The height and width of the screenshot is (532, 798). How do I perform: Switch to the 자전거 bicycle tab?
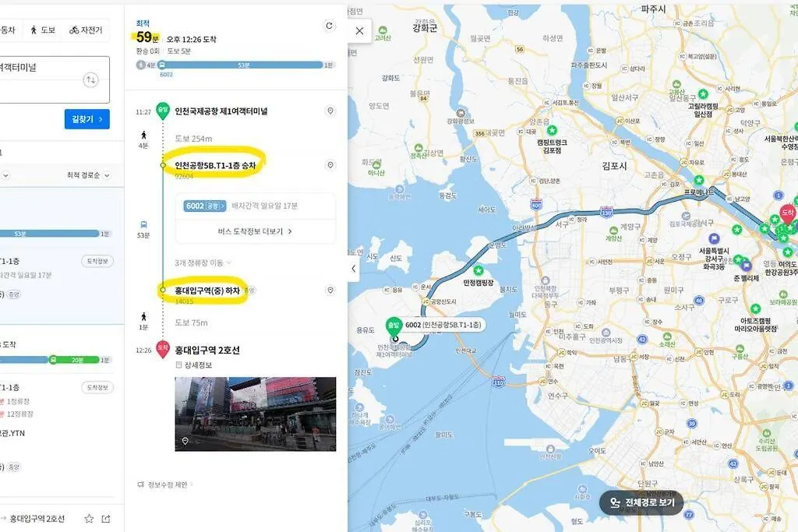[x=86, y=30]
